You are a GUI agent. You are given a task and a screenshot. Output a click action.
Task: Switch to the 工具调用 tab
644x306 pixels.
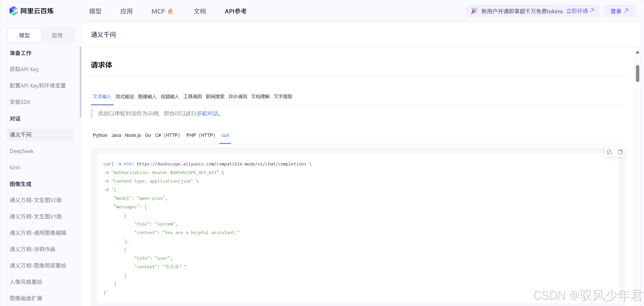192,97
